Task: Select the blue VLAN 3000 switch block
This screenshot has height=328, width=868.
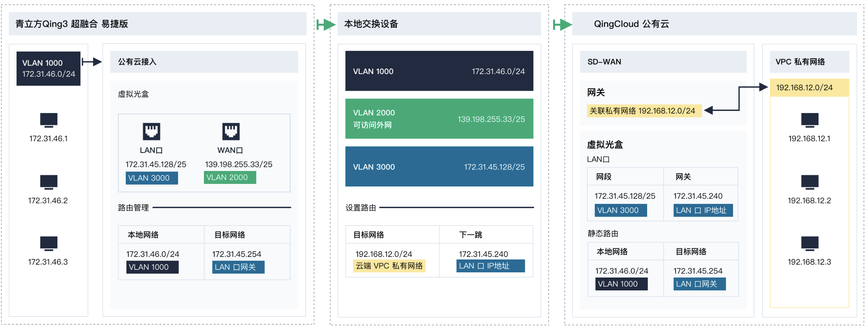Action: click(x=439, y=167)
